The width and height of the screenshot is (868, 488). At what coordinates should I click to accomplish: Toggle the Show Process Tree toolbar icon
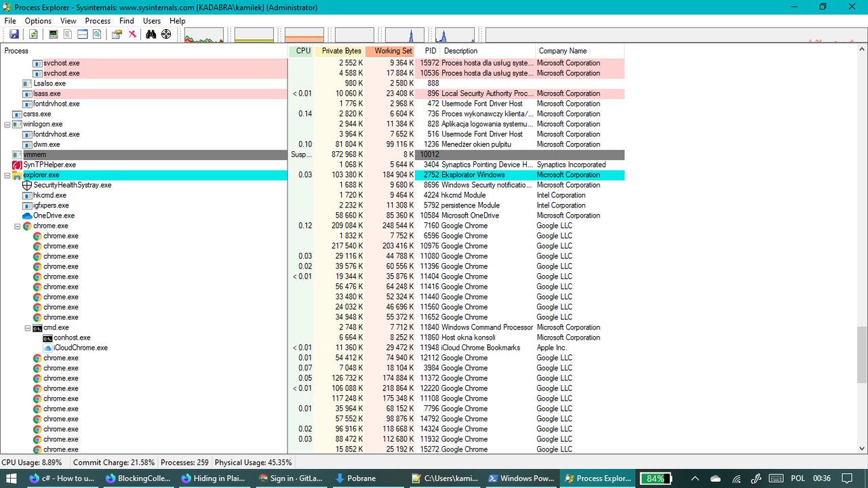point(68,35)
